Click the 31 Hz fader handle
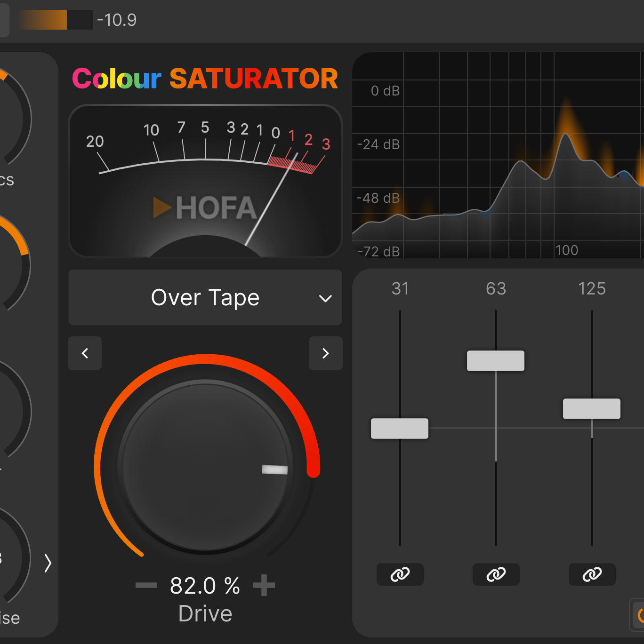Viewport: 644px width, 644px height. point(400,429)
